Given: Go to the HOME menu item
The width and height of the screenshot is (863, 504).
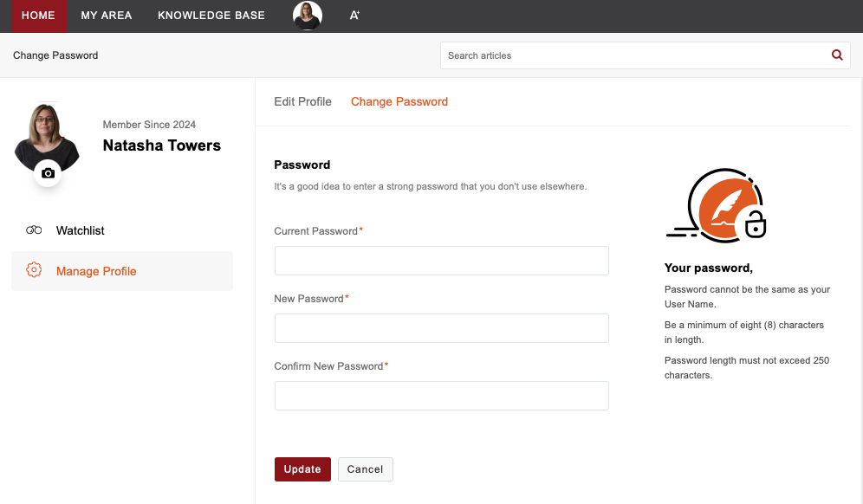Looking at the screenshot, I should point(38,16).
